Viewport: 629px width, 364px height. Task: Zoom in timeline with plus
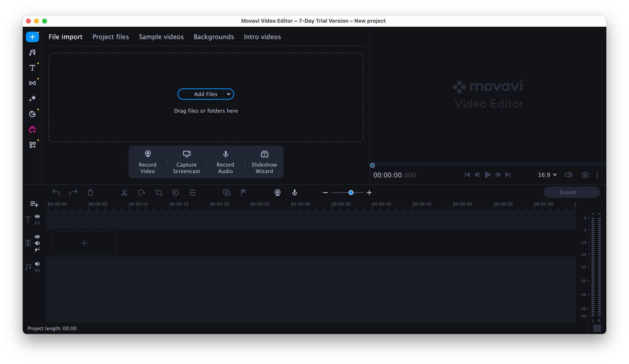click(369, 193)
